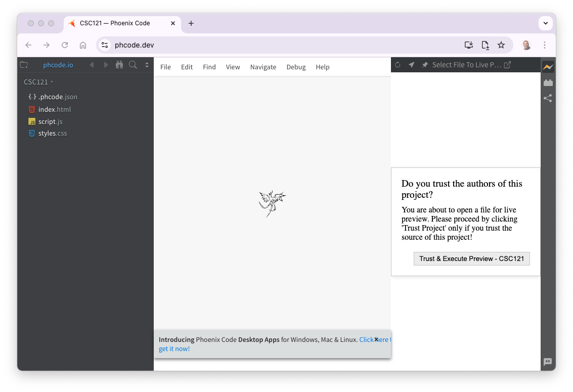
Task: Open the Extension Manager brick icon
Action: tap(548, 82)
